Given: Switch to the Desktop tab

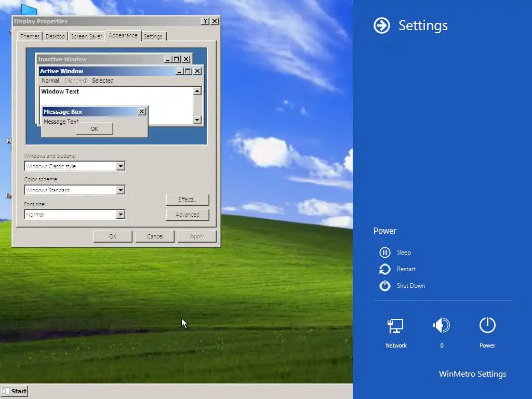Looking at the screenshot, I should click(55, 36).
